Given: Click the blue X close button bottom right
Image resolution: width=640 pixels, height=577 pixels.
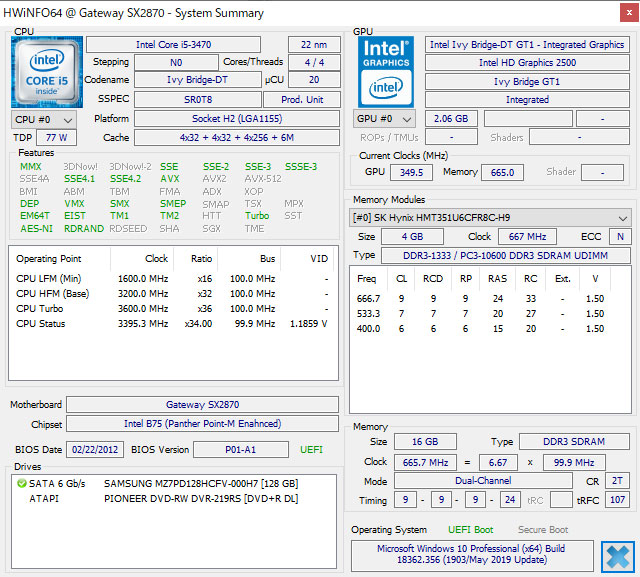Looking at the screenshot, I should click(x=618, y=557).
